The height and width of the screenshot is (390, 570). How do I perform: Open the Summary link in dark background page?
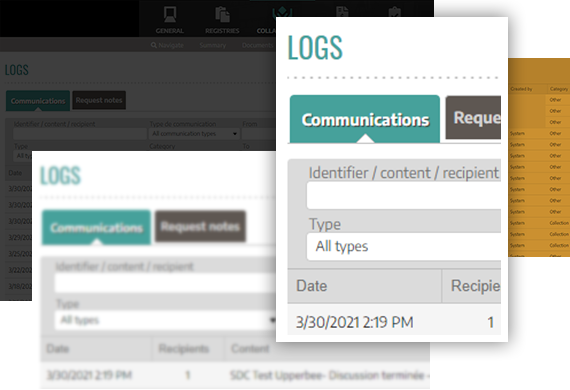click(x=213, y=45)
